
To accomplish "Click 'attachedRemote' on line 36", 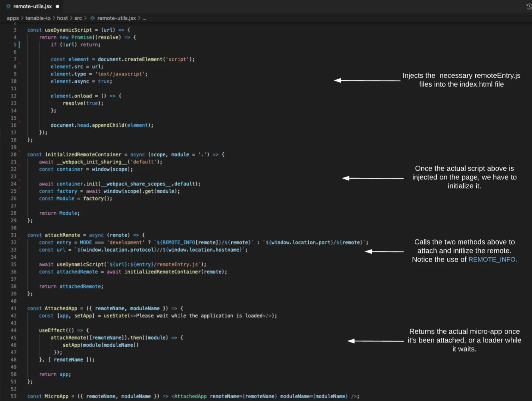I will click(x=77, y=272).
